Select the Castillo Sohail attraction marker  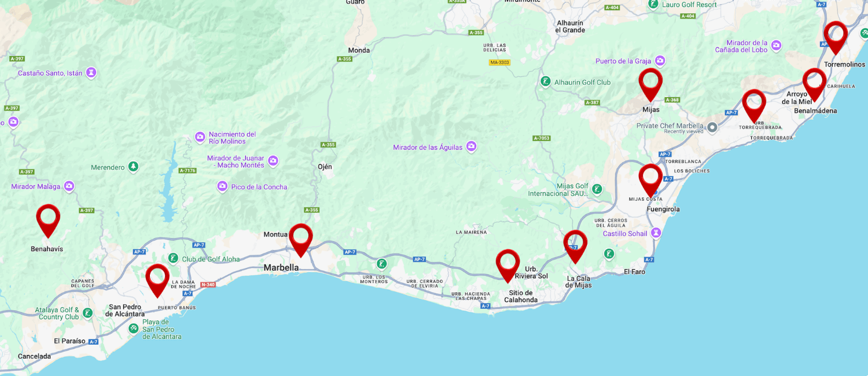click(x=656, y=233)
